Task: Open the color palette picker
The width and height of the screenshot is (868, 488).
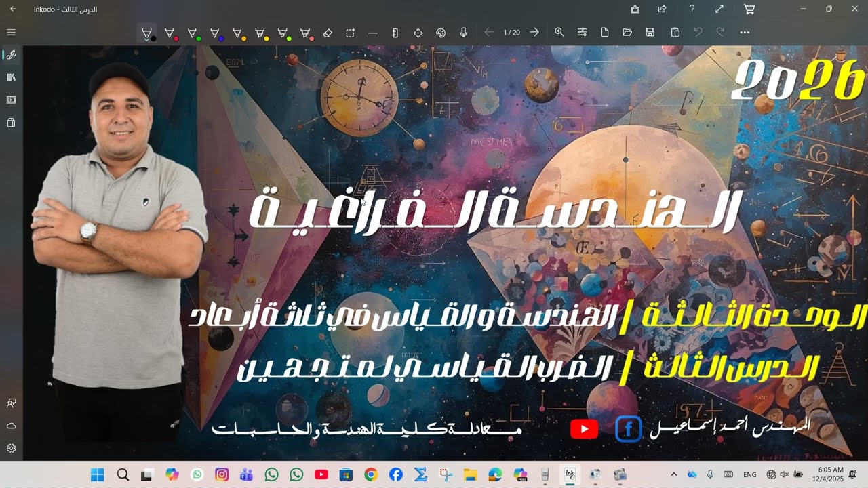Action: (441, 33)
